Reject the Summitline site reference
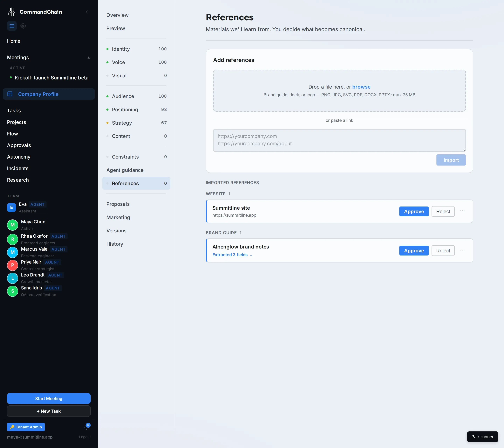504x448 pixels. pos(443,211)
